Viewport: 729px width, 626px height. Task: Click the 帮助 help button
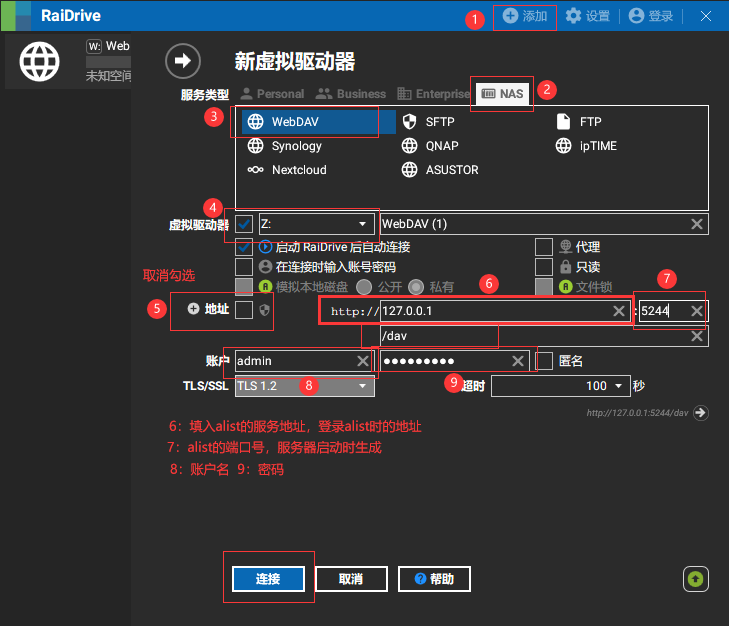(434, 579)
